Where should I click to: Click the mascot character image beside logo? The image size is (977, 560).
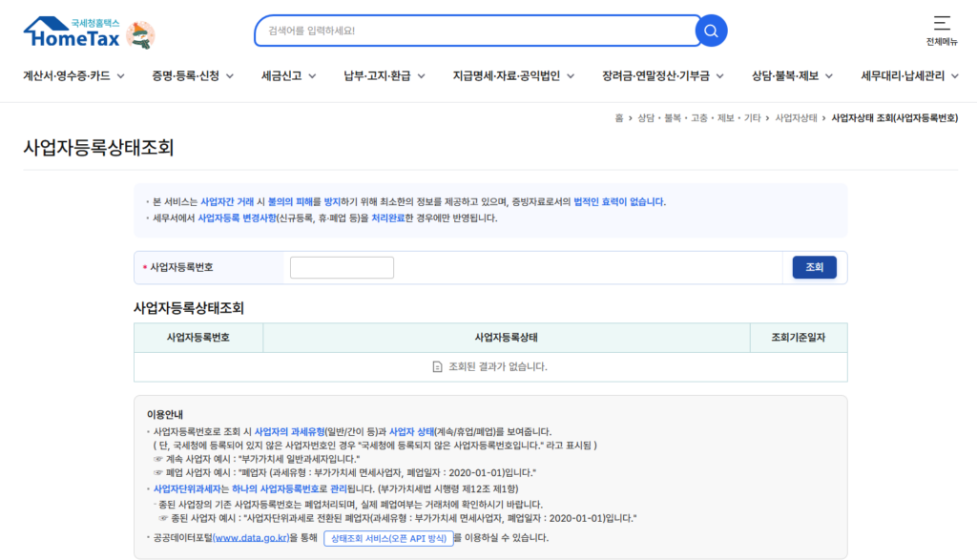pos(140,35)
